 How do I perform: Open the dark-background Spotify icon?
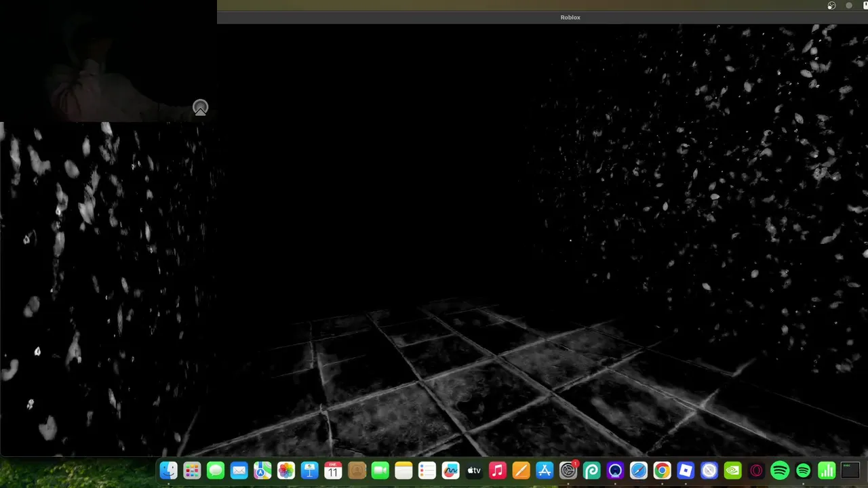coord(803,470)
